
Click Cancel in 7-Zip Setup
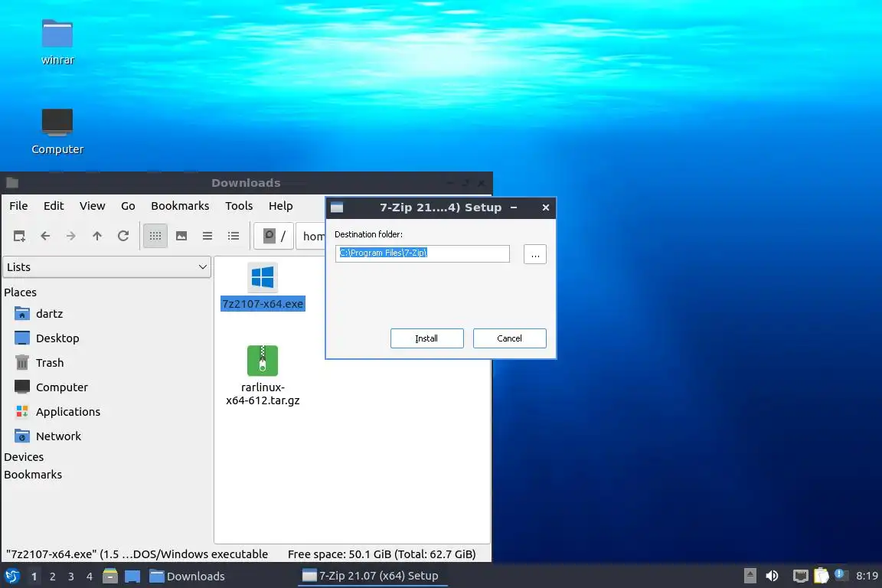[x=510, y=338]
